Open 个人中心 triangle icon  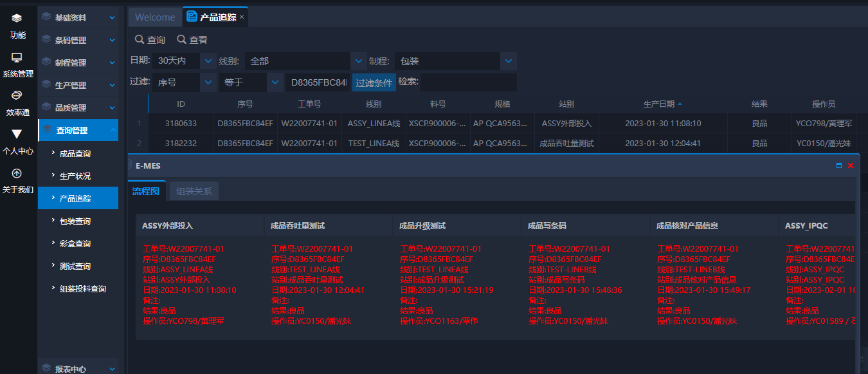point(17,134)
